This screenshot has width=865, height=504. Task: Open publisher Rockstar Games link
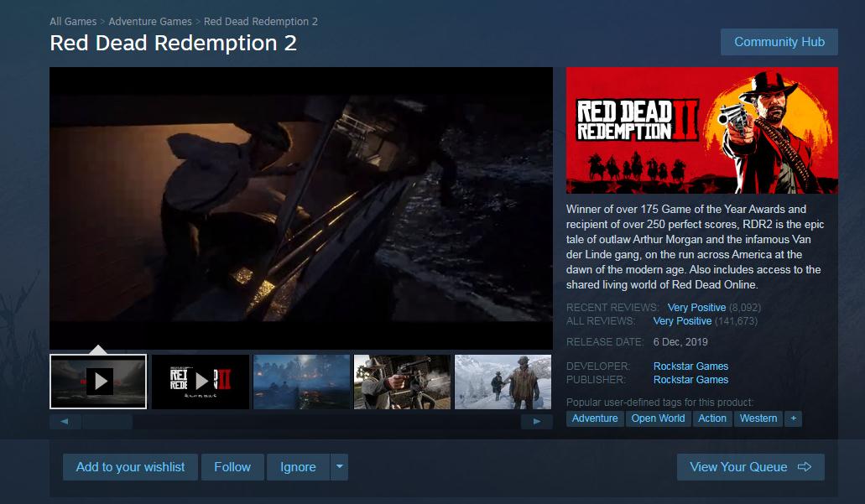click(690, 379)
